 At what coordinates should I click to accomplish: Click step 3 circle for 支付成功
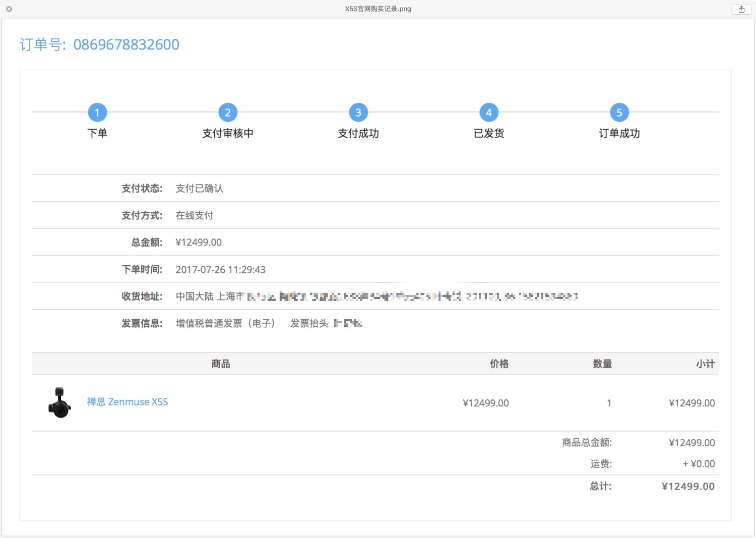(x=358, y=112)
